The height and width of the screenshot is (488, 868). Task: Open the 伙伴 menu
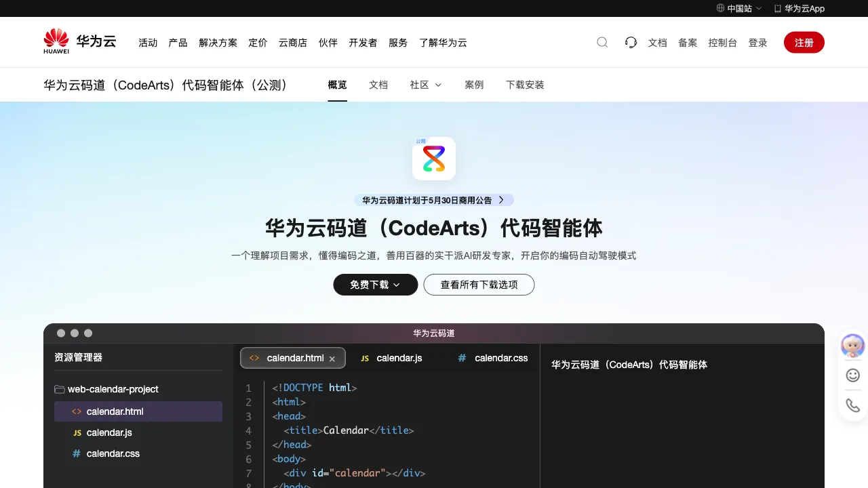click(328, 42)
